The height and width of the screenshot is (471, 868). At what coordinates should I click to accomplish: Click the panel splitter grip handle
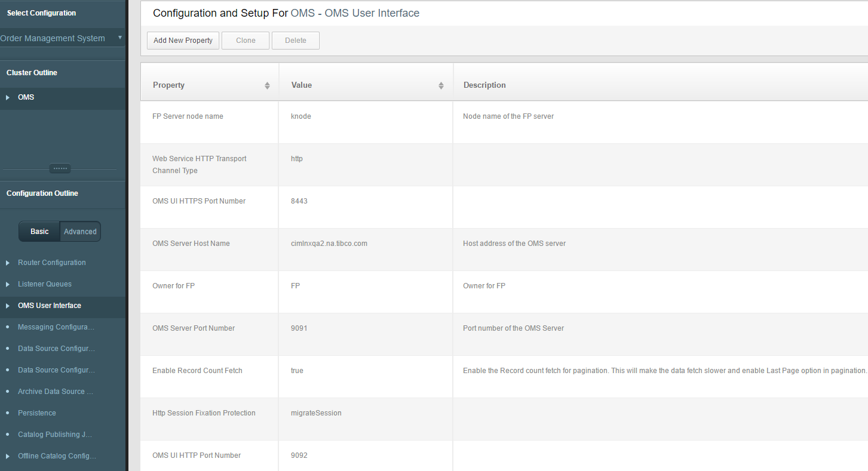click(60, 169)
